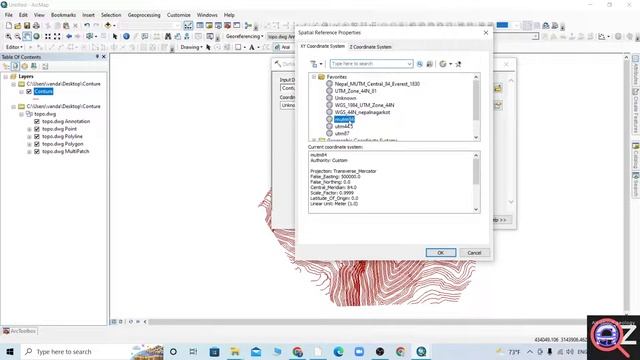Screen dimensions: 640x360
Task: Click List By Visibility icon
Action: point(24,66)
